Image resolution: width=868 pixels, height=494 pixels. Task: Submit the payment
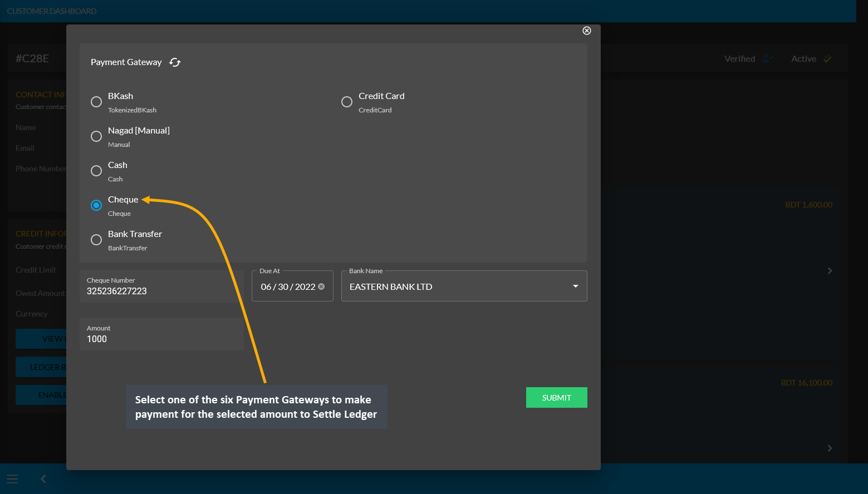click(x=556, y=398)
